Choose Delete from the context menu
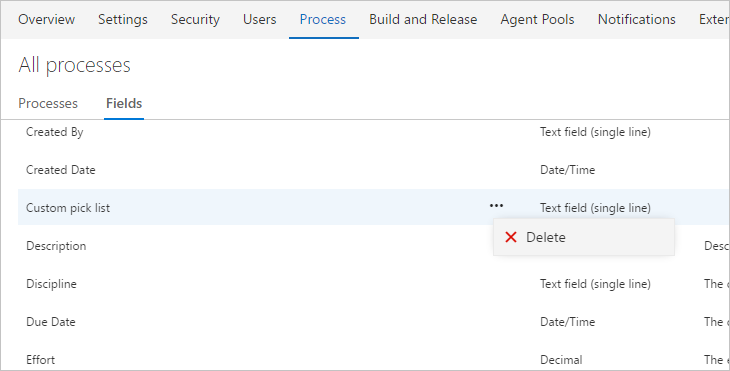This screenshot has width=730, height=371. pos(584,237)
